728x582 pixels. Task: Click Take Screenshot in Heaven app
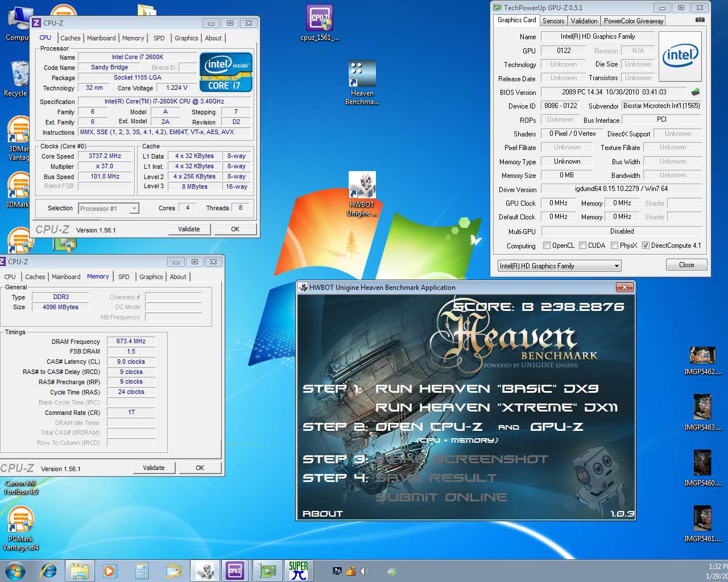462,459
